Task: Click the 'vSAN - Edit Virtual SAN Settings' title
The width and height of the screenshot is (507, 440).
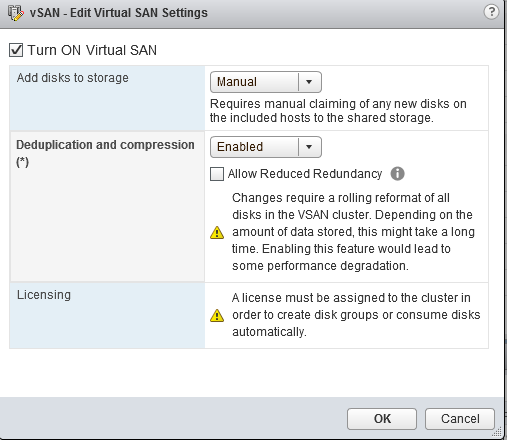Action: tap(119, 13)
